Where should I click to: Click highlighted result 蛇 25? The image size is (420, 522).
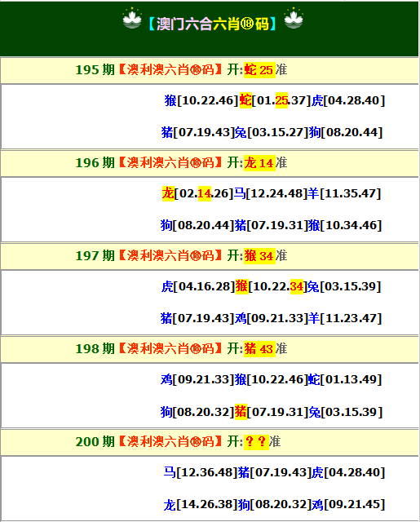click(259, 70)
